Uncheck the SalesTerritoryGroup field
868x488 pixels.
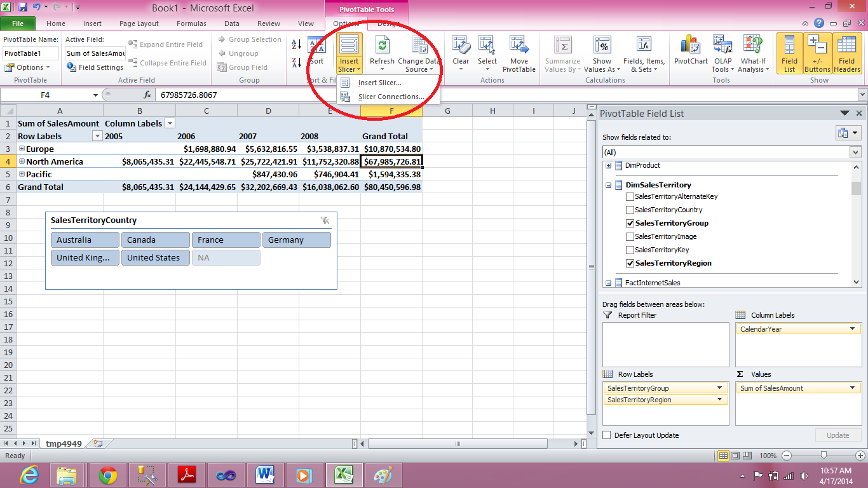(630, 223)
